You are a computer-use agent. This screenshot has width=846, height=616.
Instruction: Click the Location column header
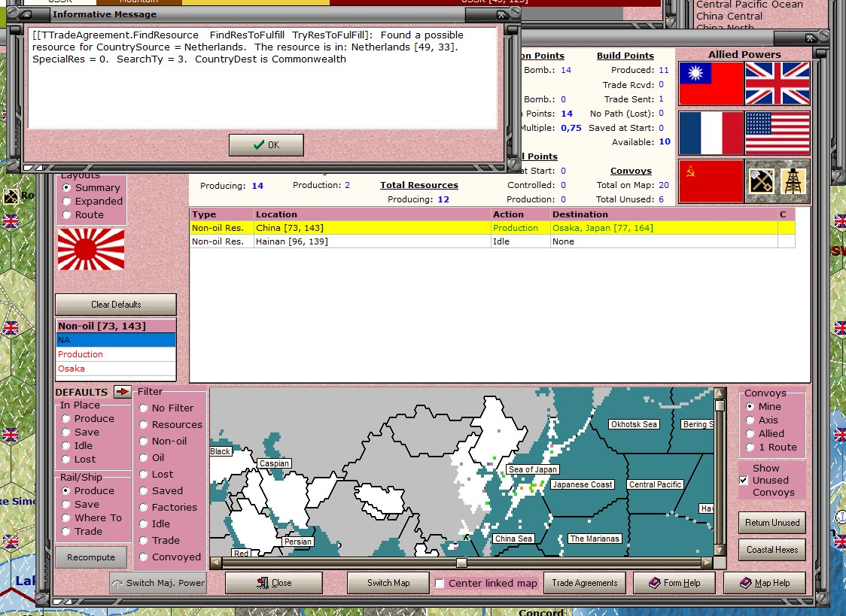(x=372, y=214)
